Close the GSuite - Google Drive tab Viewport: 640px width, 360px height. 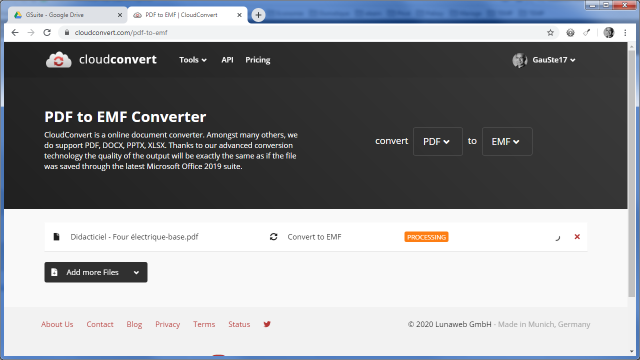pyautogui.click(x=120, y=15)
